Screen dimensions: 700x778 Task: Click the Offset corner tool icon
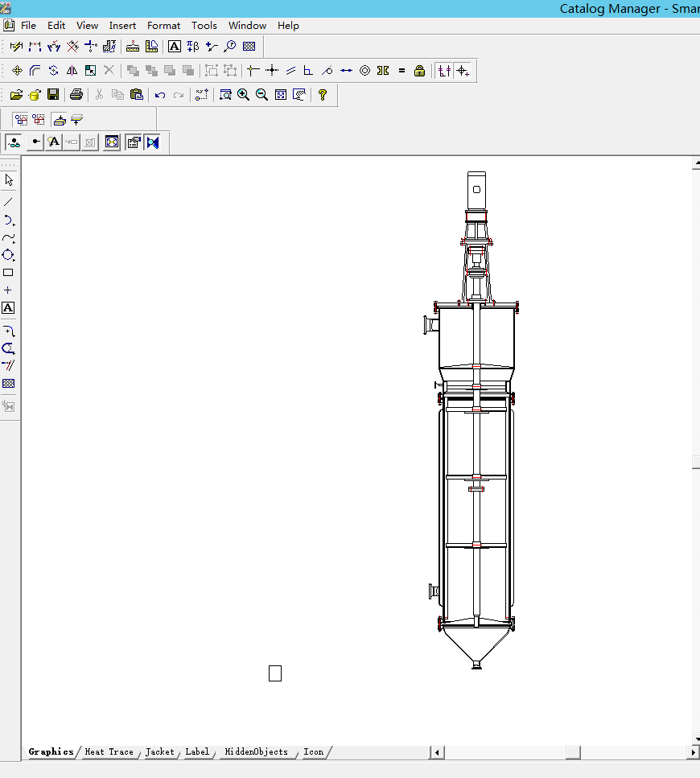click(35, 71)
